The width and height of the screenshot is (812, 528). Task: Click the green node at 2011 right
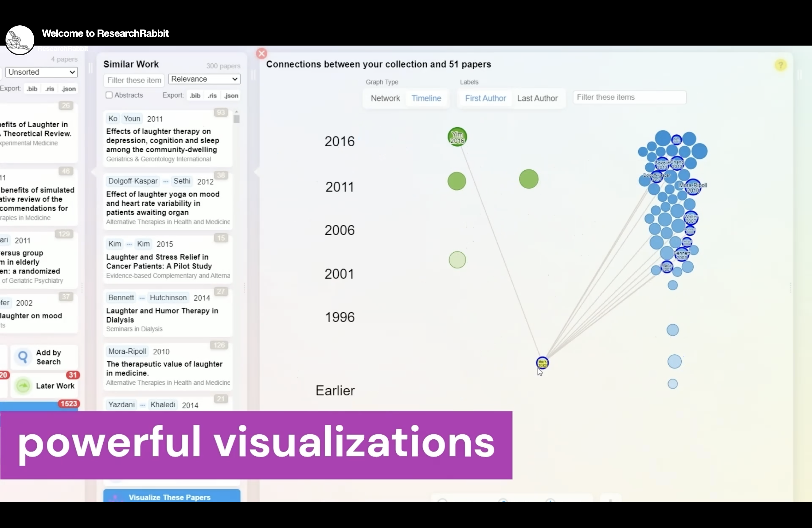click(x=528, y=179)
